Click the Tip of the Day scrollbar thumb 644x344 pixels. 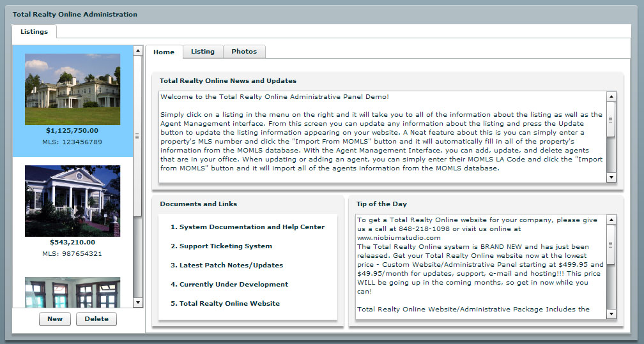click(611, 244)
